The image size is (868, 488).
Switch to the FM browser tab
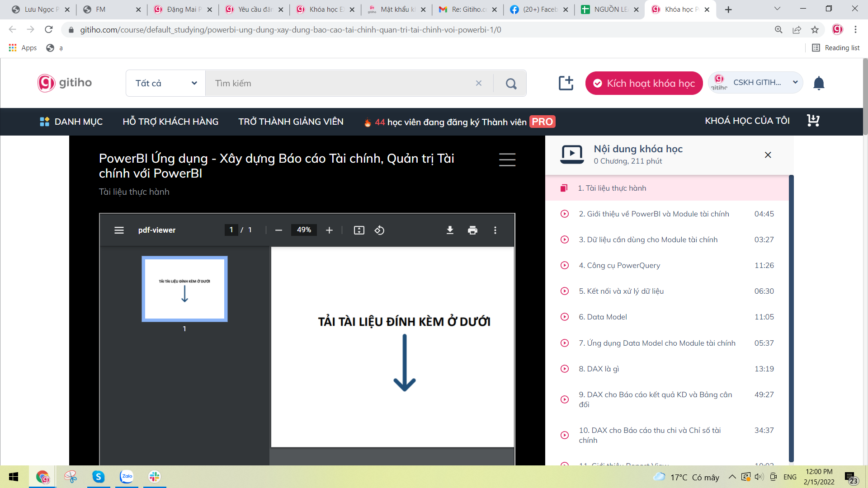point(112,9)
